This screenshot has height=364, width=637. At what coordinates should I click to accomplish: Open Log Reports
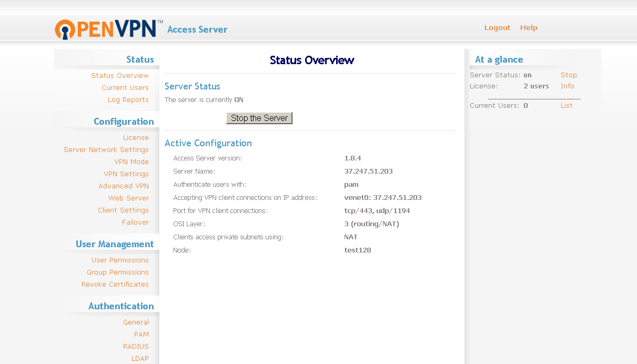tap(128, 100)
